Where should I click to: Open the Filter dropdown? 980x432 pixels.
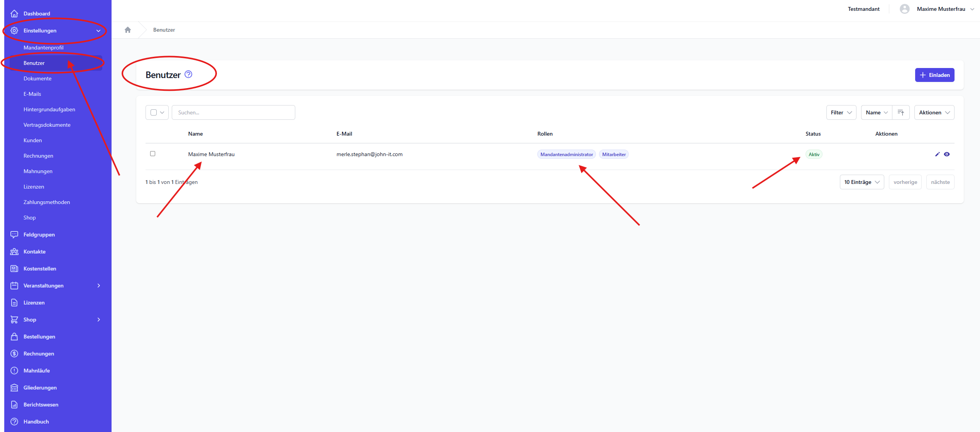point(841,112)
